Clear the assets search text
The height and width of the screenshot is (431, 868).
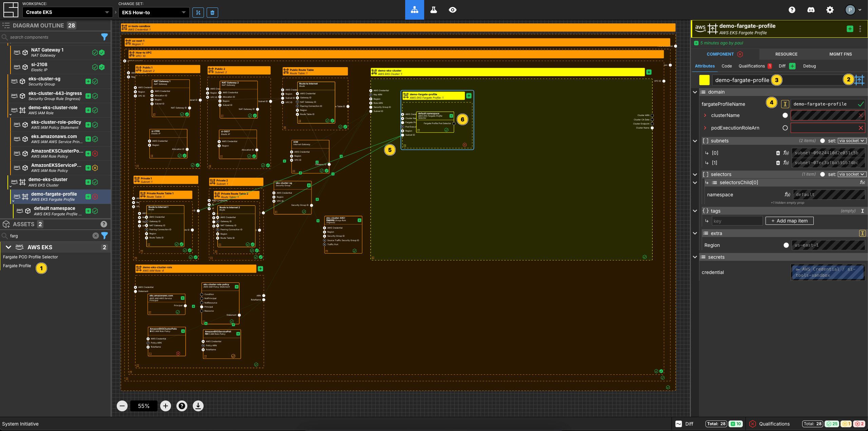[96, 236]
